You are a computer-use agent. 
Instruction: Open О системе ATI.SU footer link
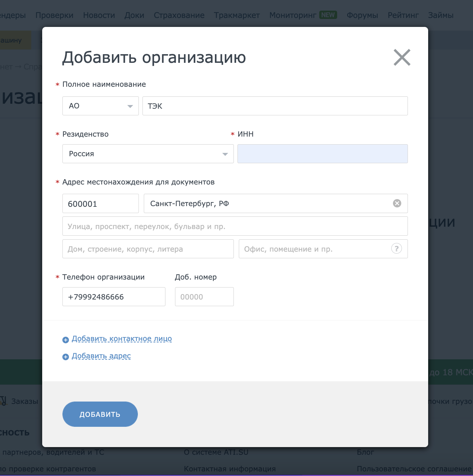216,452
